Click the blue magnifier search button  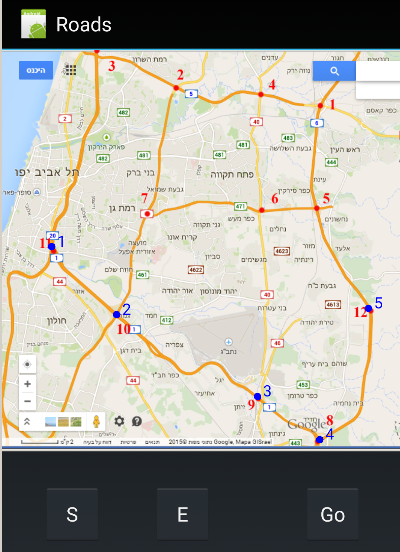[334, 71]
